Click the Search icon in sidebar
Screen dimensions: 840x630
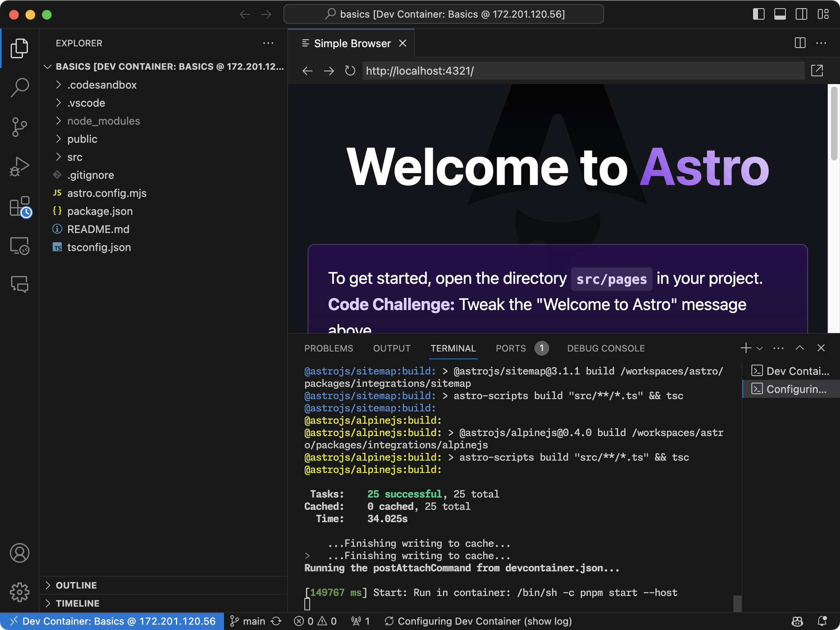pos(19,87)
